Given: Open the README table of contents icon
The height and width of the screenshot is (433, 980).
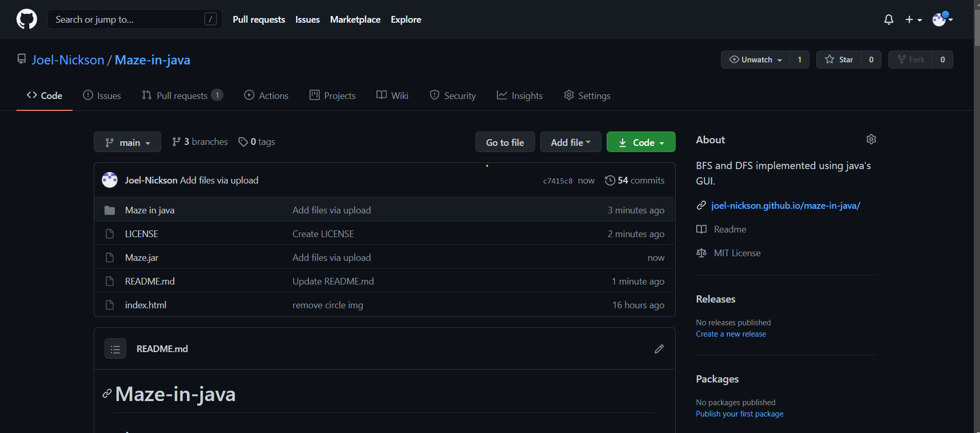Looking at the screenshot, I should pyautogui.click(x=115, y=349).
